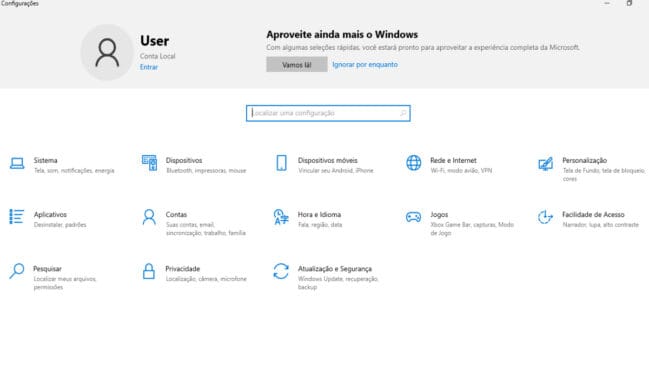The image size is (649, 365).
Task: Open the Facilidade de Acesso title
Action: coord(593,214)
